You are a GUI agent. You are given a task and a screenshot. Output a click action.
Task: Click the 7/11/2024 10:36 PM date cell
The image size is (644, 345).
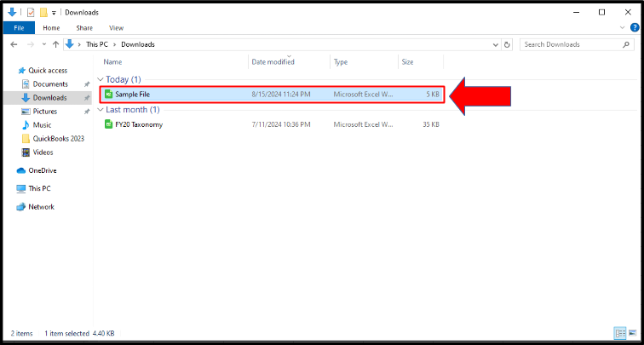[x=281, y=124]
